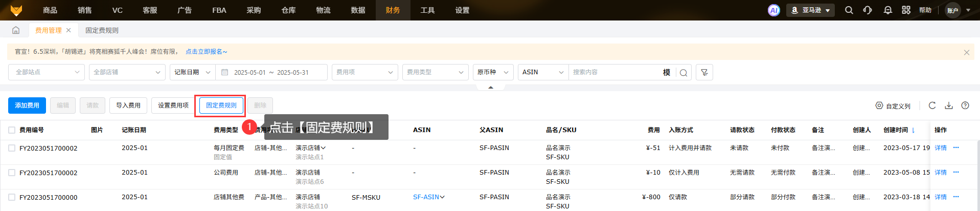Open the apps grid icon
The image size is (980, 211).
pyautogui.click(x=906, y=10)
